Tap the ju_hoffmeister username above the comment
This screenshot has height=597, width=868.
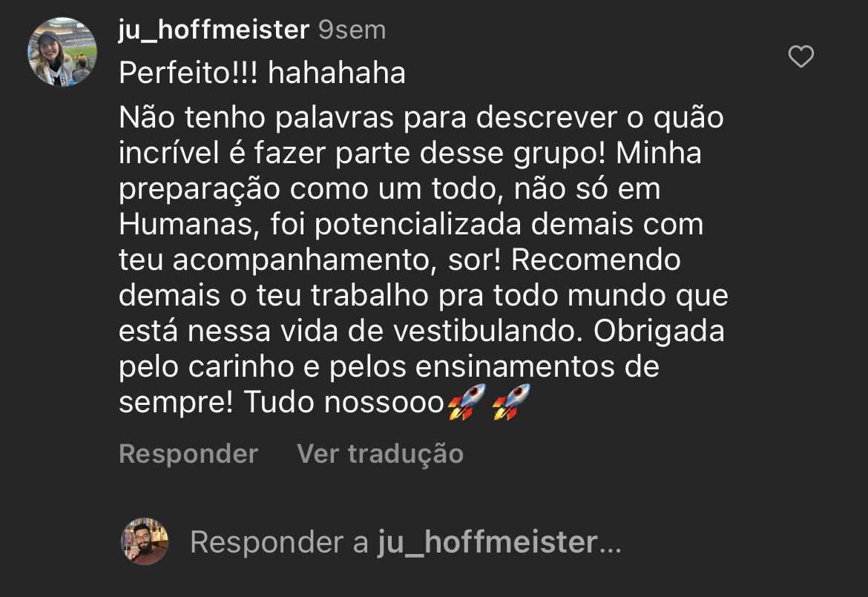(x=214, y=30)
